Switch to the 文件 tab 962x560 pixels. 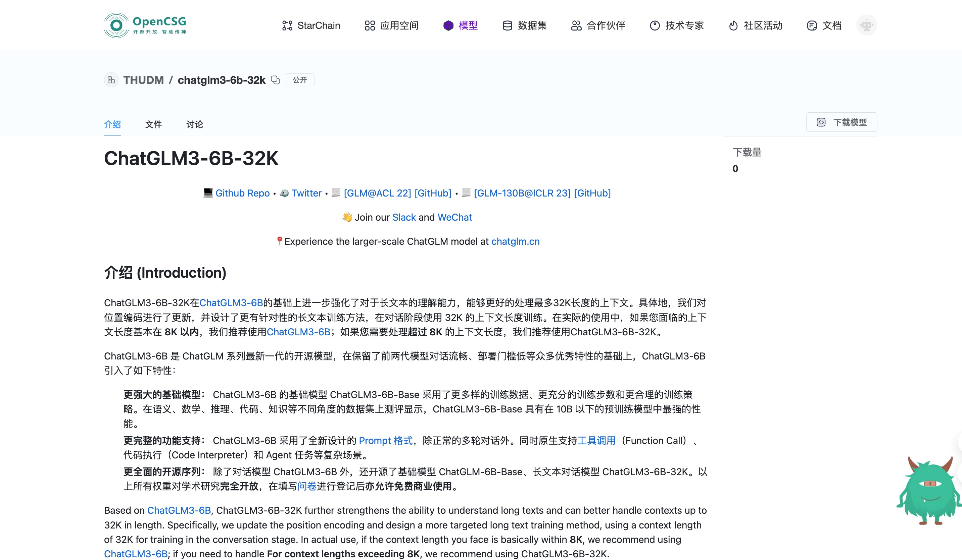click(x=153, y=124)
